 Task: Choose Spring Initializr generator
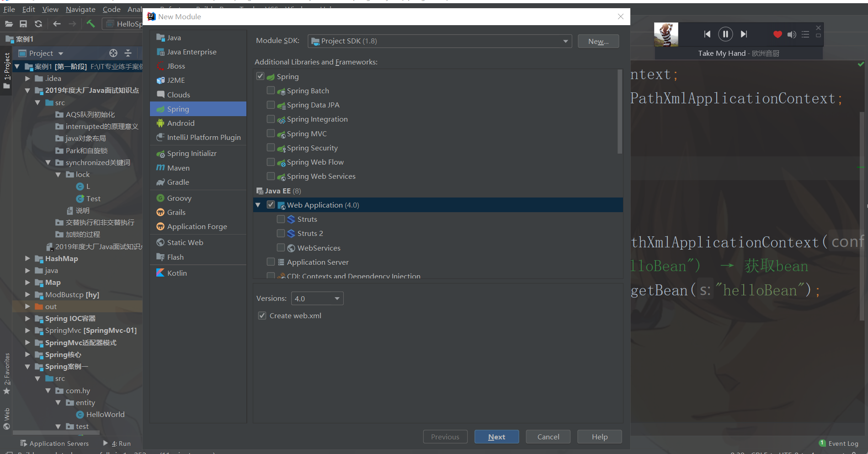coord(192,153)
